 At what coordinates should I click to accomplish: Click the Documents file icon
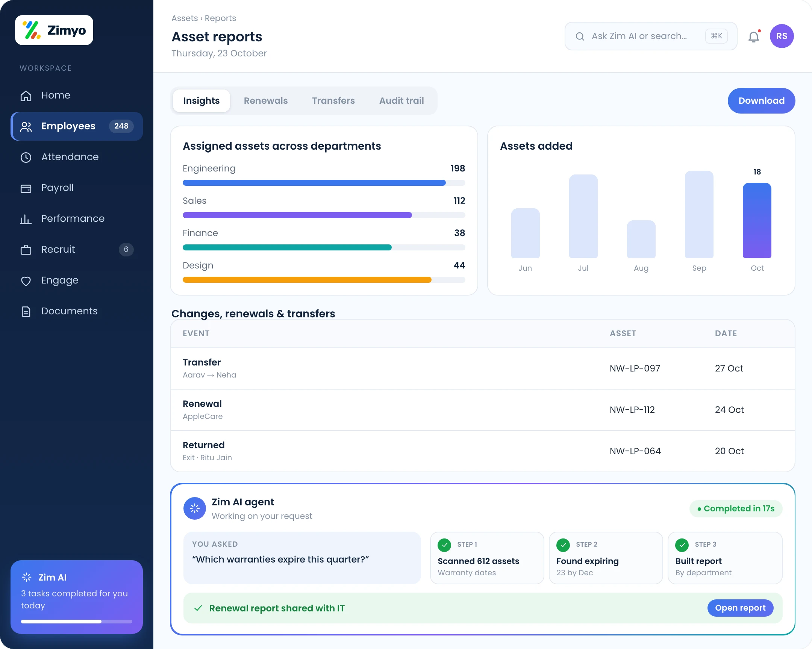click(26, 311)
